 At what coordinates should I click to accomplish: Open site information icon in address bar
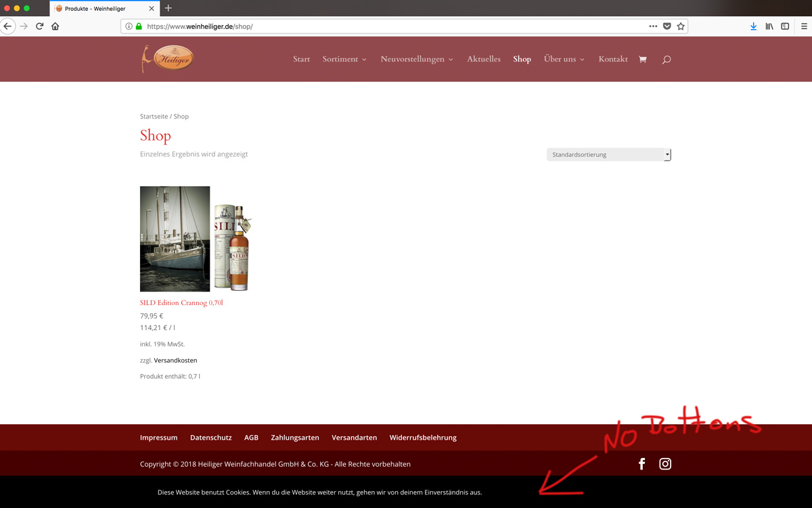[129, 26]
